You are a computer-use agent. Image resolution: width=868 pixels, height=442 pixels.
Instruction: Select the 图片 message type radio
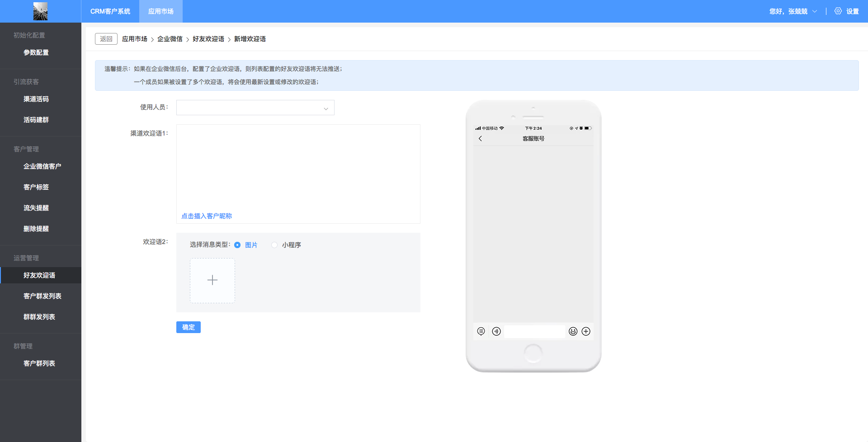(x=237, y=245)
